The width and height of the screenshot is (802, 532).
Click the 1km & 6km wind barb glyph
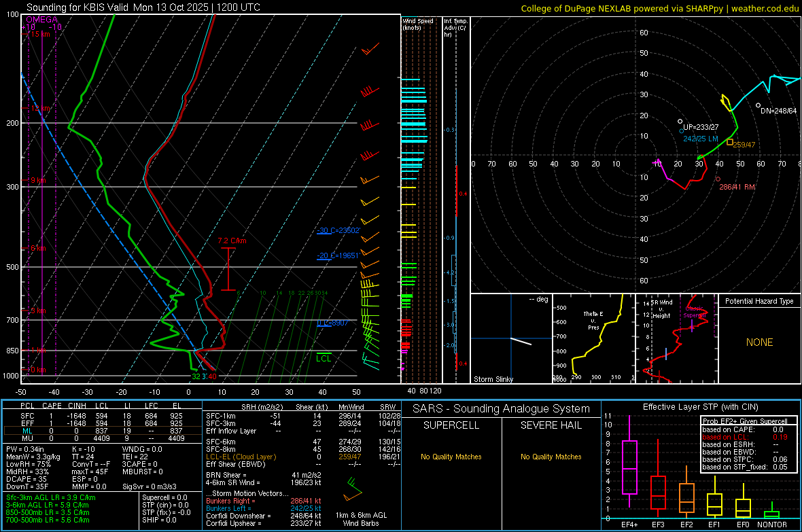click(353, 489)
